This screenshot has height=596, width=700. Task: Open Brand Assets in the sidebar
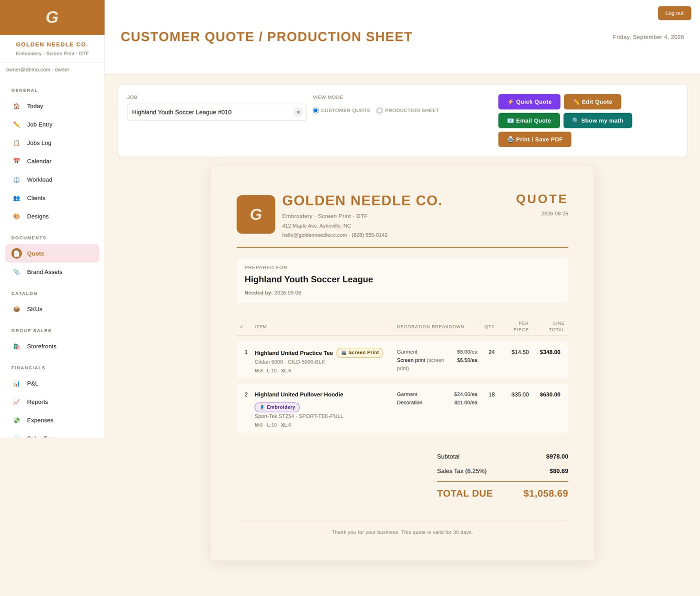coord(52,272)
